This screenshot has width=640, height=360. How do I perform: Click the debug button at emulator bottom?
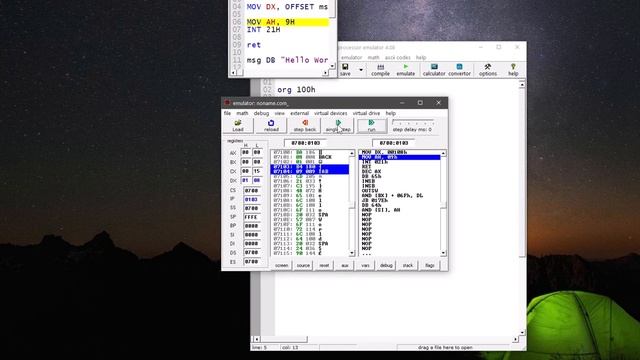[x=386, y=265]
